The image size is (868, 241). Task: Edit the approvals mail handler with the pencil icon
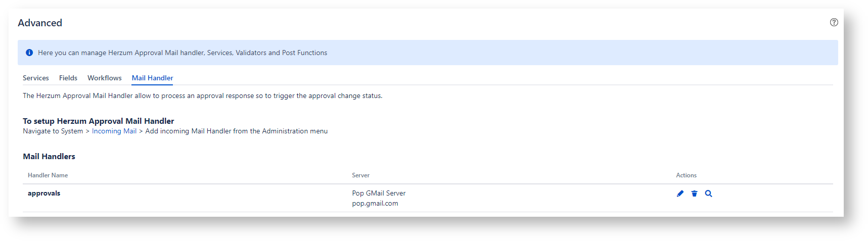point(680,194)
